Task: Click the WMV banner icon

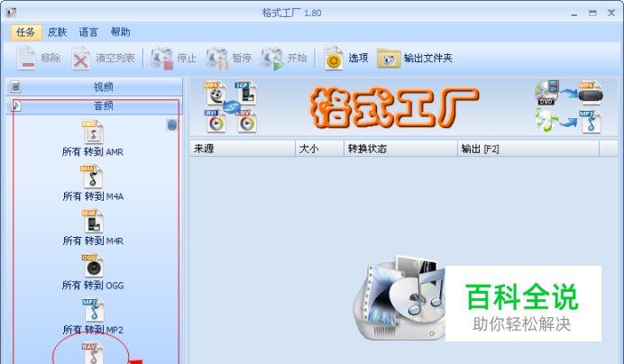Action: (x=245, y=122)
